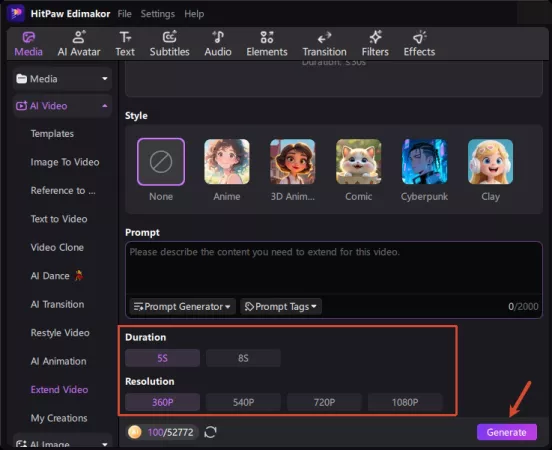Click the gold credits coin icon

click(x=134, y=432)
